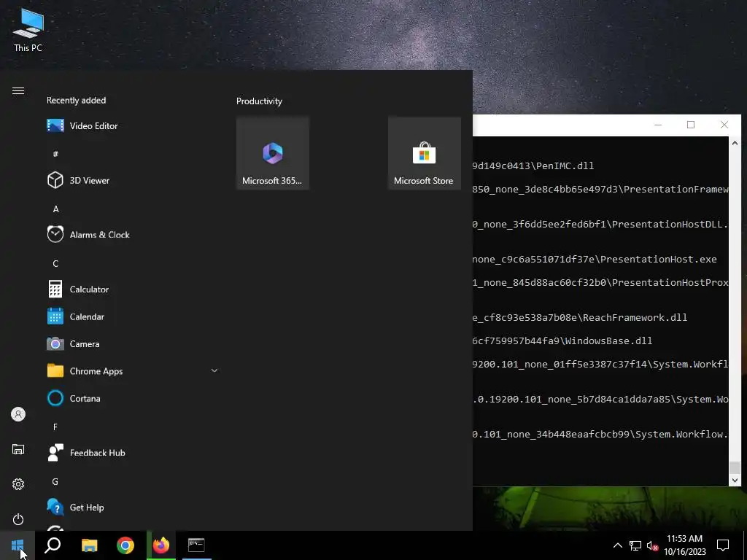Open Feedback Hub app
The width and height of the screenshot is (747, 560).
click(x=131, y=453)
